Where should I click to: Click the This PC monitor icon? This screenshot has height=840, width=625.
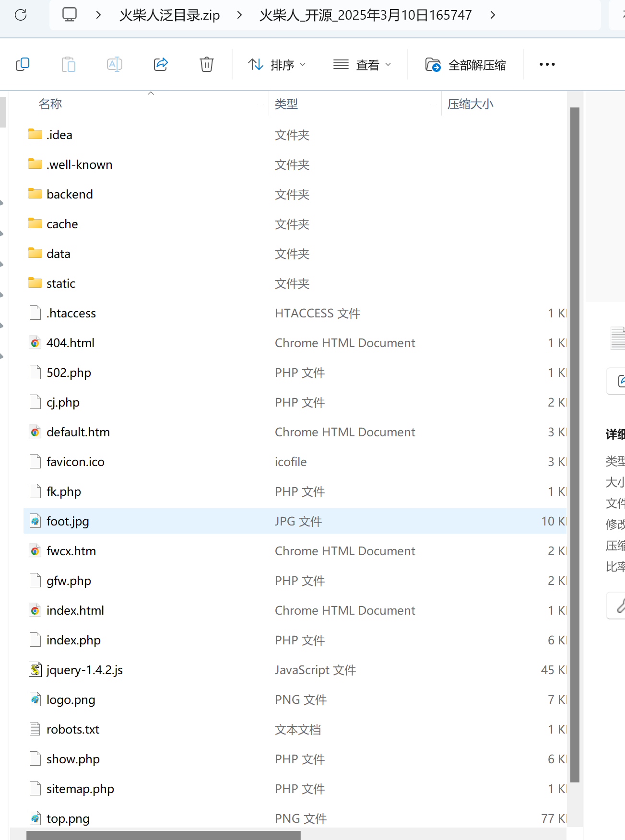point(70,15)
